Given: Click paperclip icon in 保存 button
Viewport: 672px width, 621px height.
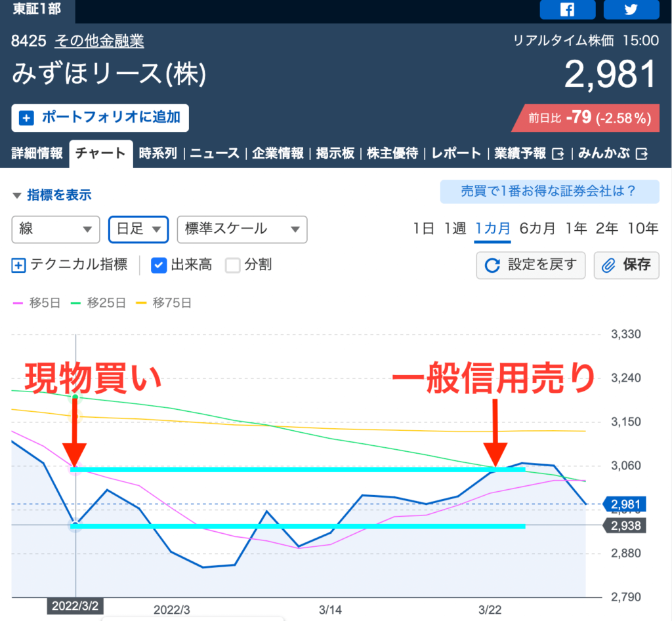Looking at the screenshot, I should [x=608, y=266].
